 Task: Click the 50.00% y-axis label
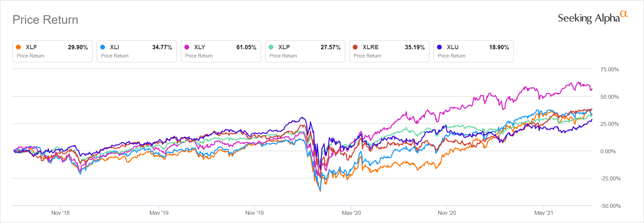(609, 97)
